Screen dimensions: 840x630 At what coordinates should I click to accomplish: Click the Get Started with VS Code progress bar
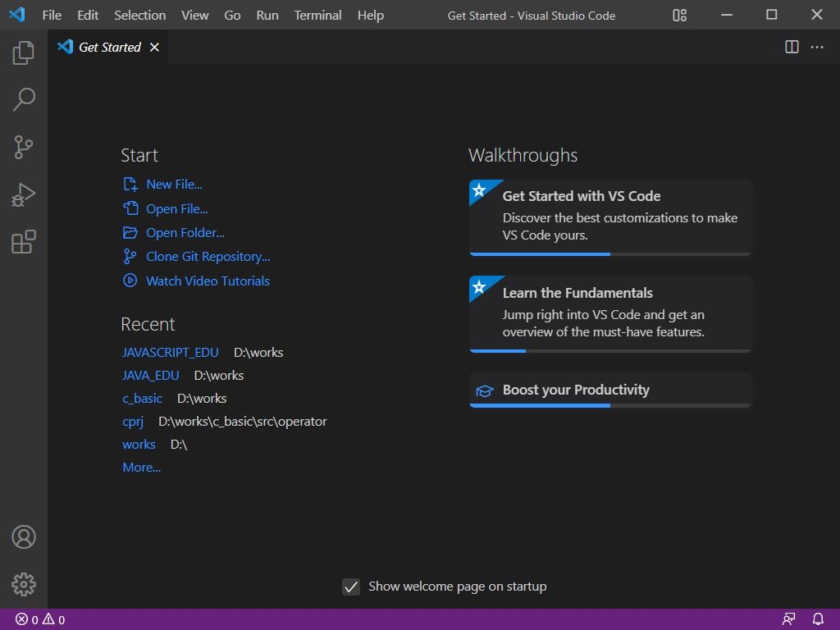click(x=609, y=254)
